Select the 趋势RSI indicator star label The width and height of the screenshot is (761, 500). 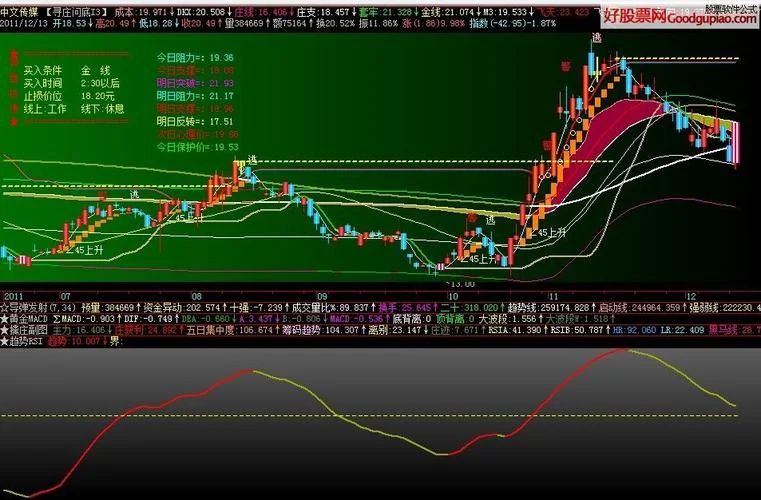coord(22,341)
